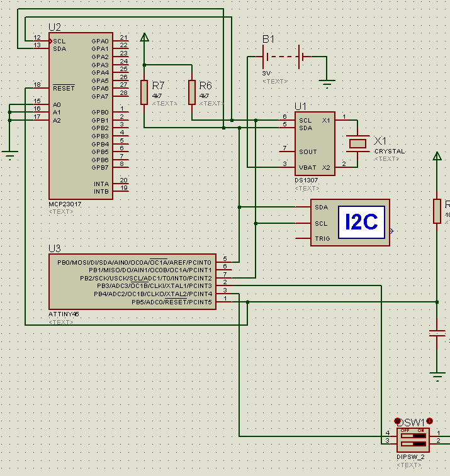This screenshot has width=450, height=476.
Task: Select the U1 DS1307 chip body
Action: [x=315, y=143]
